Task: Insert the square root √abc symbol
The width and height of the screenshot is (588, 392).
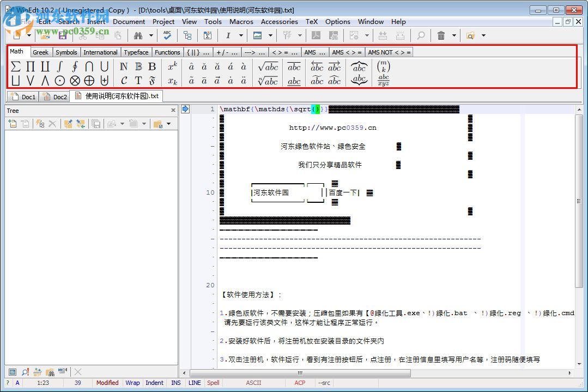Action: (x=268, y=67)
